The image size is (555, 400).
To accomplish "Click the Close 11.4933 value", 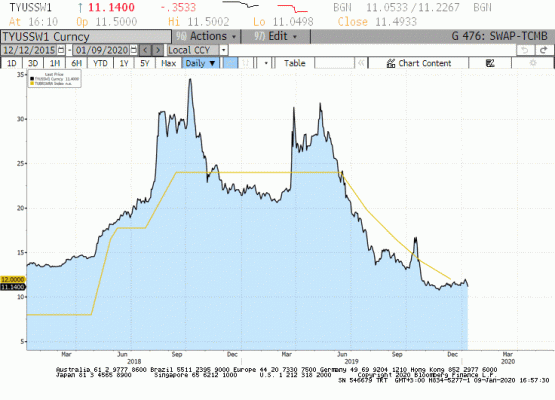I will tap(396, 22).
